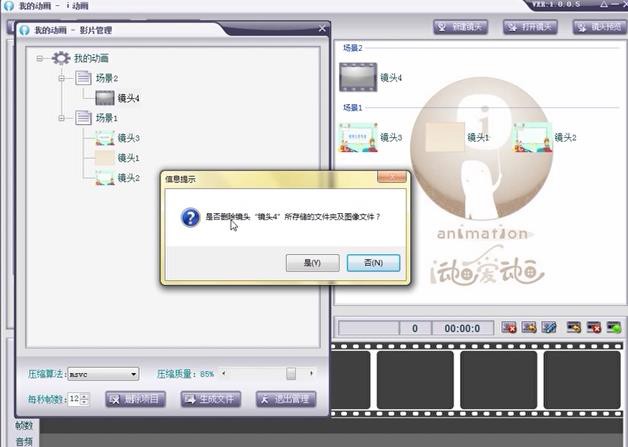Click the edit frame icon with pencil
This screenshot has width=628, height=447.
coord(549,327)
